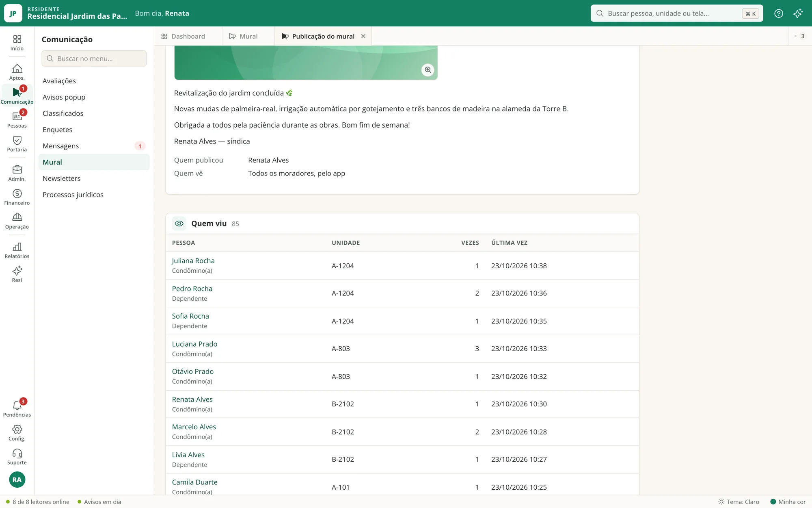Viewport: 812px width, 508px height.
Task: Focus the global search box
Action: click(676, 13)
